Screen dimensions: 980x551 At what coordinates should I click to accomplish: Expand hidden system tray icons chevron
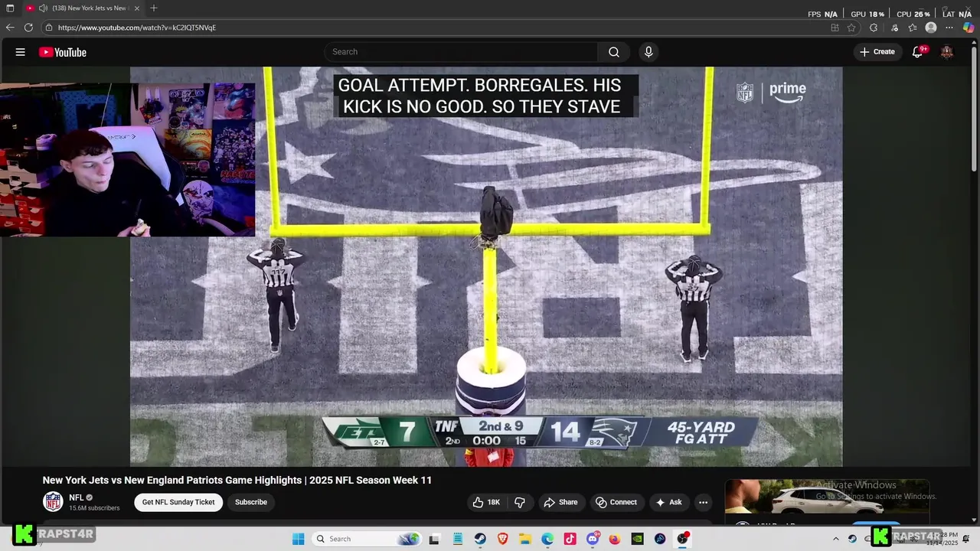click(835, 539)
